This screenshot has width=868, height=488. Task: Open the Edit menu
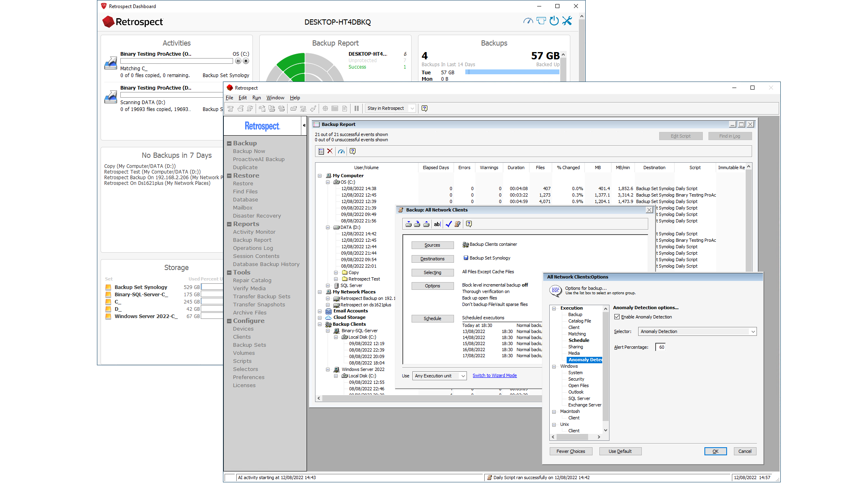(x=243, y=98)
